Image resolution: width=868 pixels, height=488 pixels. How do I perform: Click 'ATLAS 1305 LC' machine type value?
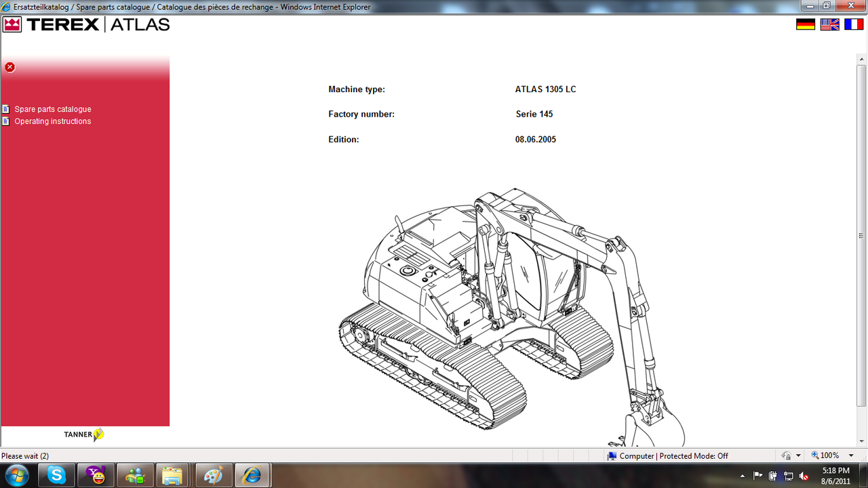(x=545, y=89)
